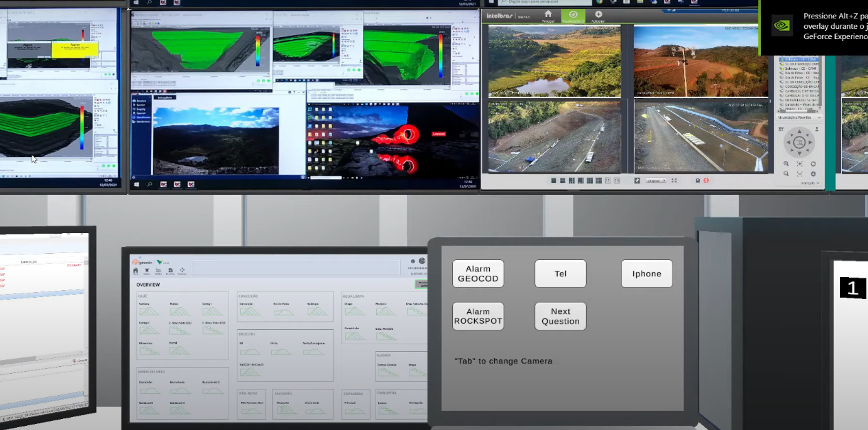This screenshot has height=430, width=868.
Task: Tilt camera down with the PTZ down arrow
Action: click(799, 153)
